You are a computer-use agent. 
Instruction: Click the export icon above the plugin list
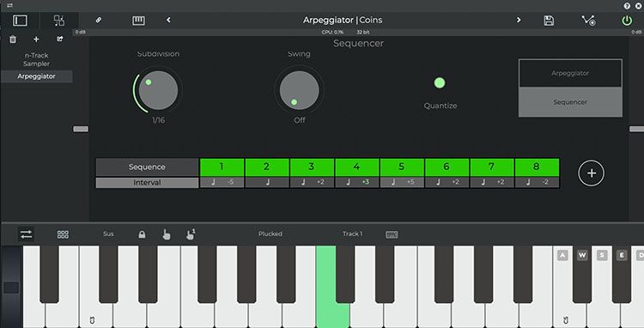[60, 39]
